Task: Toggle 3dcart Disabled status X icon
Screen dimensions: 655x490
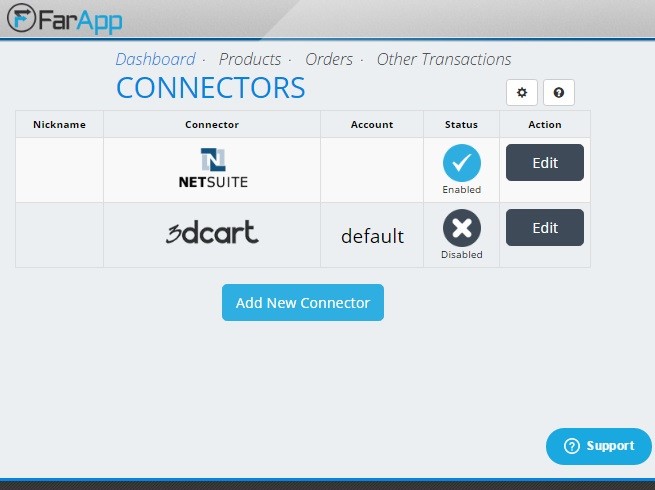Action: click(x=462, y=228)
